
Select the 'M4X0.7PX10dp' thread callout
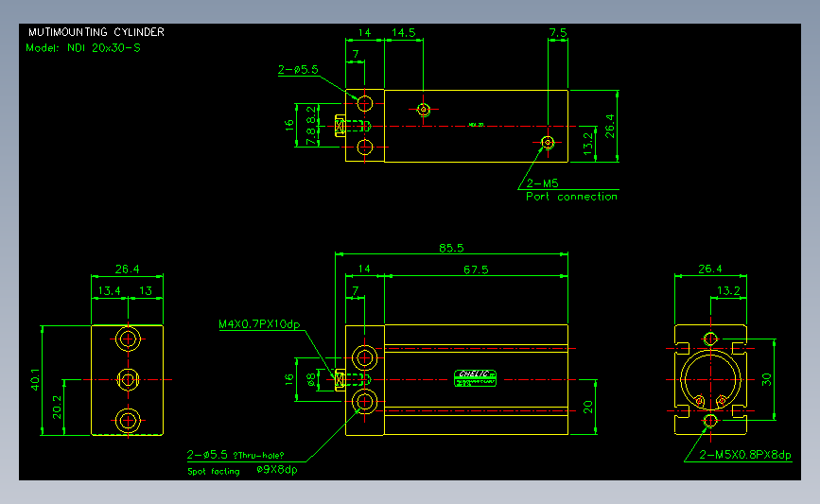pyautogui.click(x=259, y=324)
